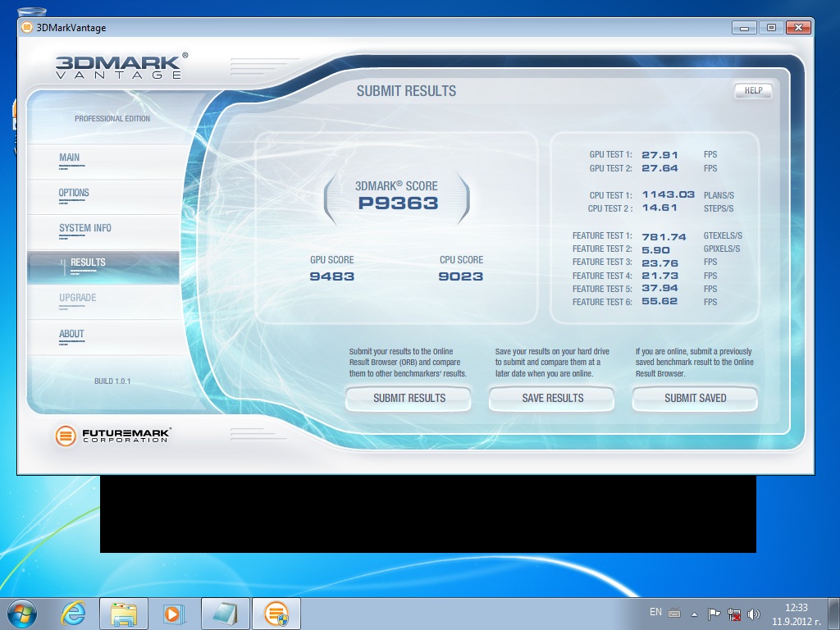
Task: Open the Windows Start menu
Action: [x=22, y=614]
